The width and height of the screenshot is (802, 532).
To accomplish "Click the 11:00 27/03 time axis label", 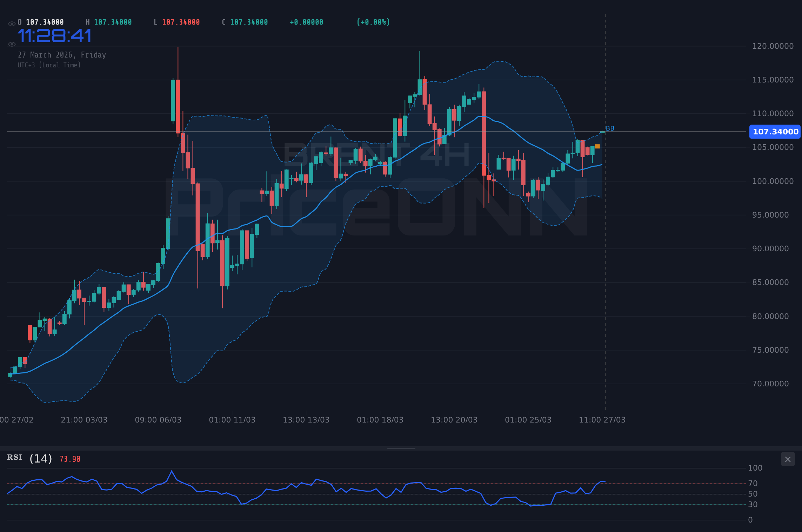I will [x=602, y=419].
